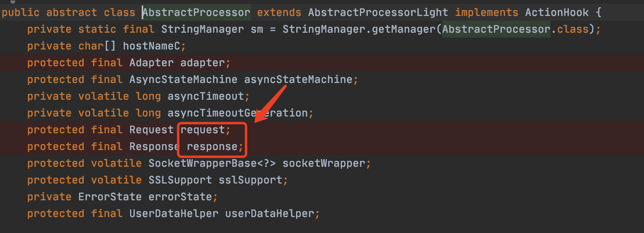644x233 pixels.
Task: Click the errorState field name
Action: pos(180,197)
